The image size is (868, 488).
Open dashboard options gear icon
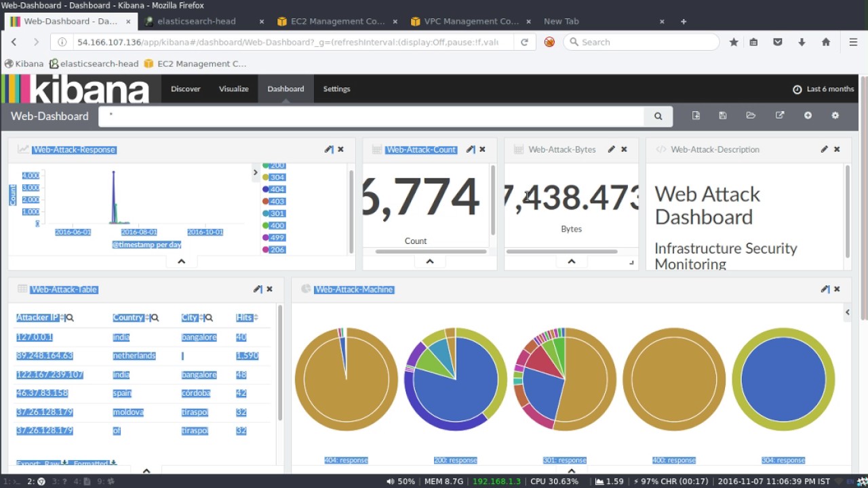coord(835,116)
